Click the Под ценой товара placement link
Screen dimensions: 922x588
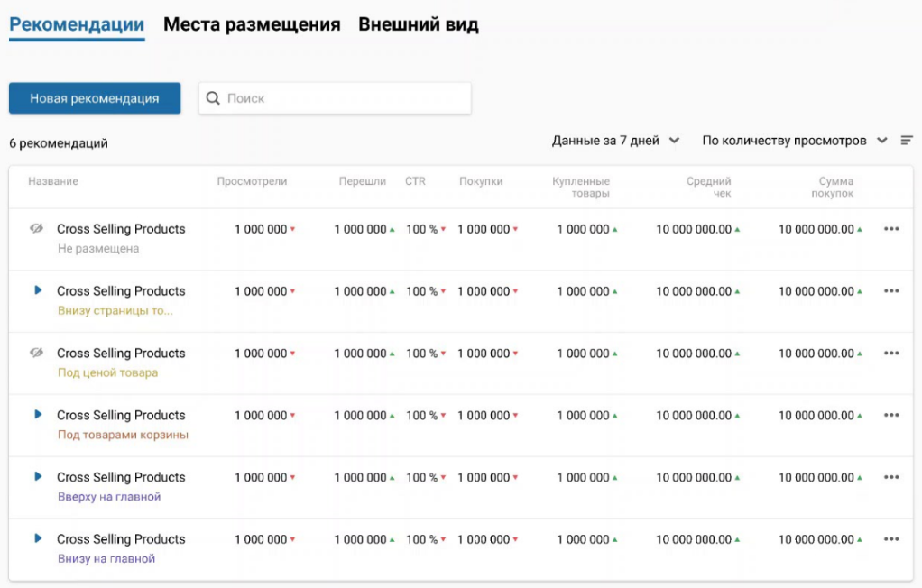click(x=107, y=372)
